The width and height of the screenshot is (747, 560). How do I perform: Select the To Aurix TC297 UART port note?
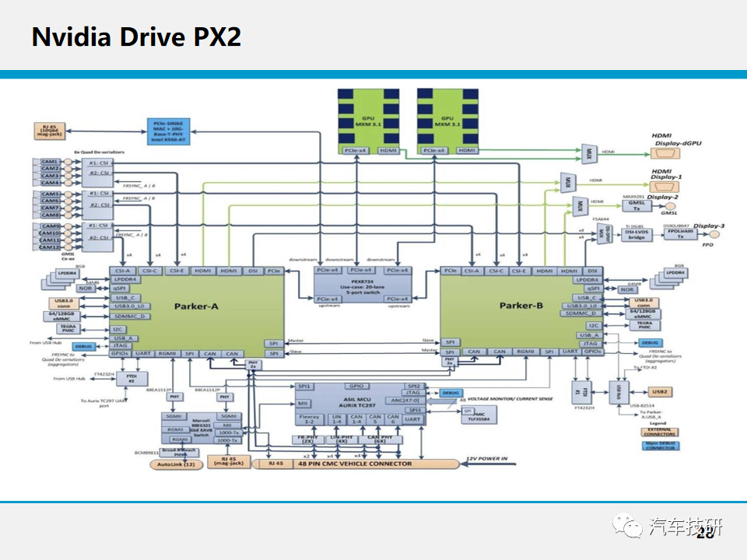tap(103, 404)
